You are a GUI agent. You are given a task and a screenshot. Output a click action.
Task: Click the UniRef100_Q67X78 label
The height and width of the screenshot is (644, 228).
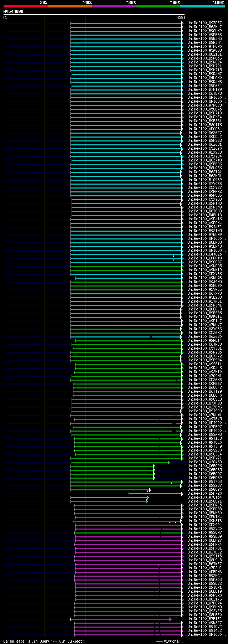point(204,293)
